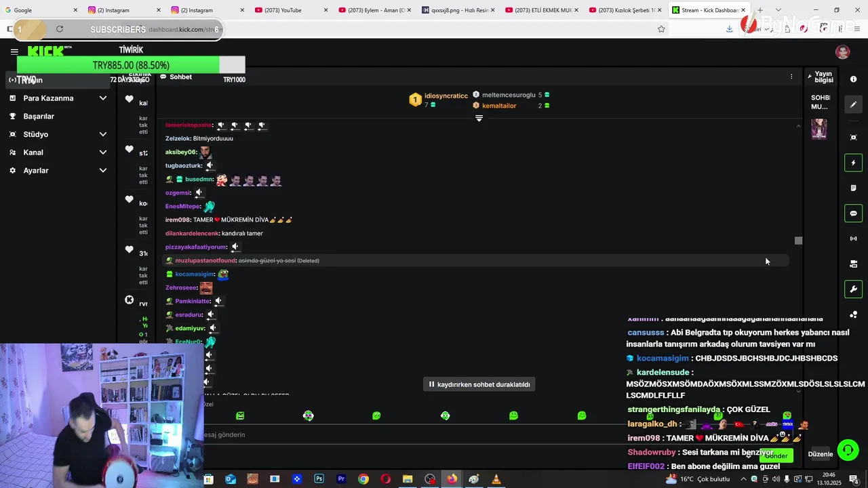Click the chat scrollbar thumb

[798, 241]
